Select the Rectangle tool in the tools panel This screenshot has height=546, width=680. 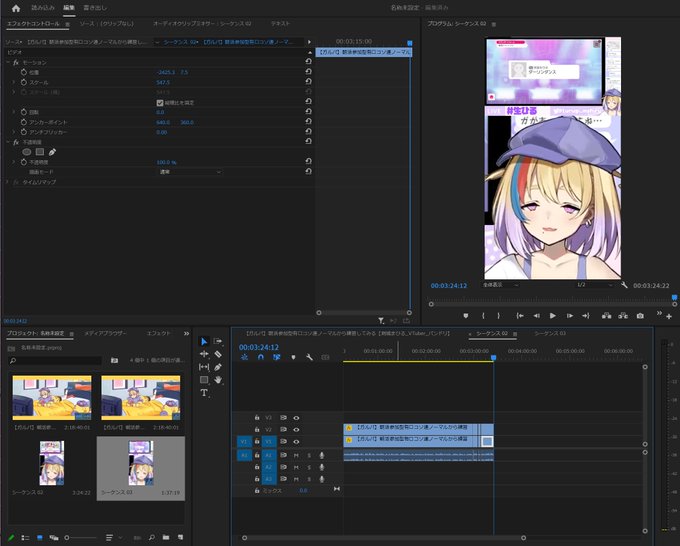(x=204, y=380)
